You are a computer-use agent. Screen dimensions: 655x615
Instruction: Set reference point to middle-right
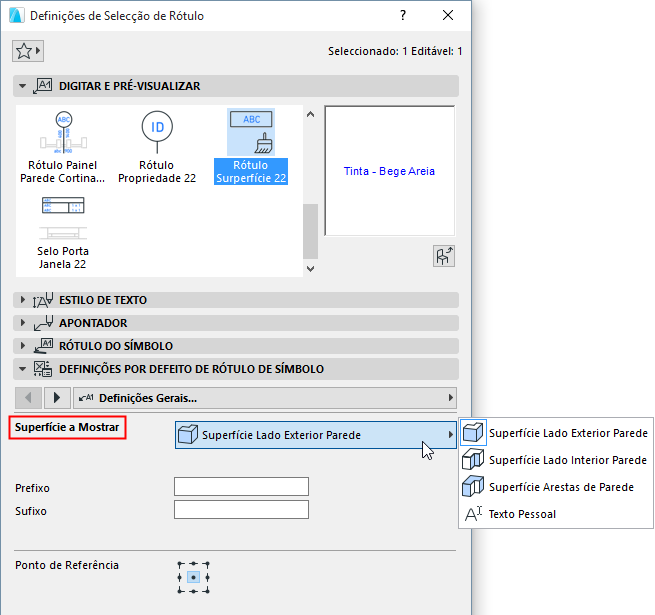(207, 577)
